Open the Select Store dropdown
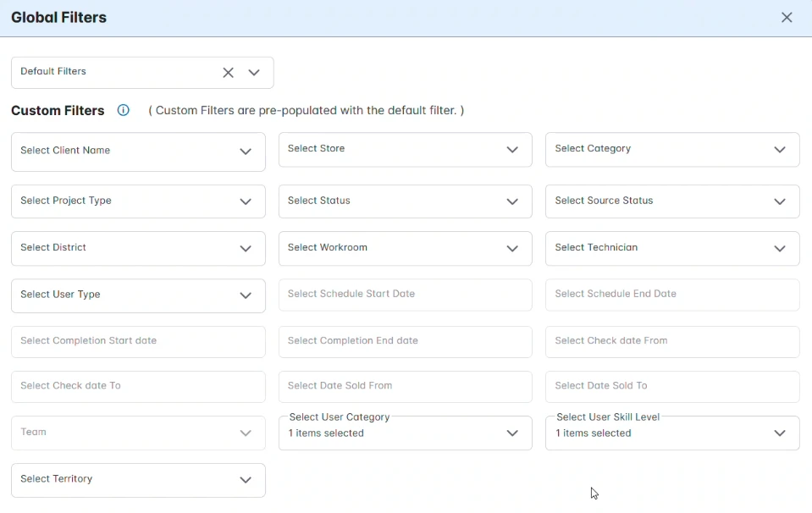Image resolution: width=812 pixels, height=513 pixels. (405, 150)
